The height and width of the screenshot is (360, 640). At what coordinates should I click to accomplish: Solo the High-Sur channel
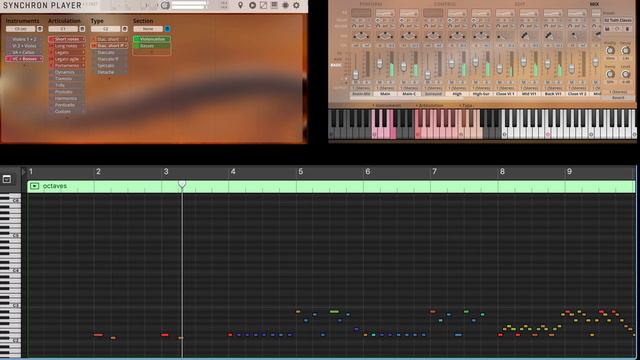click(x=486, y=83)
